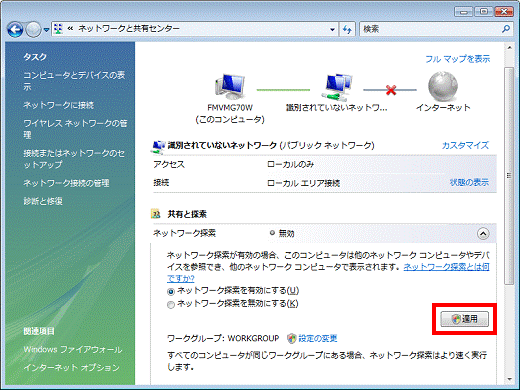Screen dimensions: 520x390
Task: Click ワークグループ: WORKGROUP text
Action: [x=223, y=338]
